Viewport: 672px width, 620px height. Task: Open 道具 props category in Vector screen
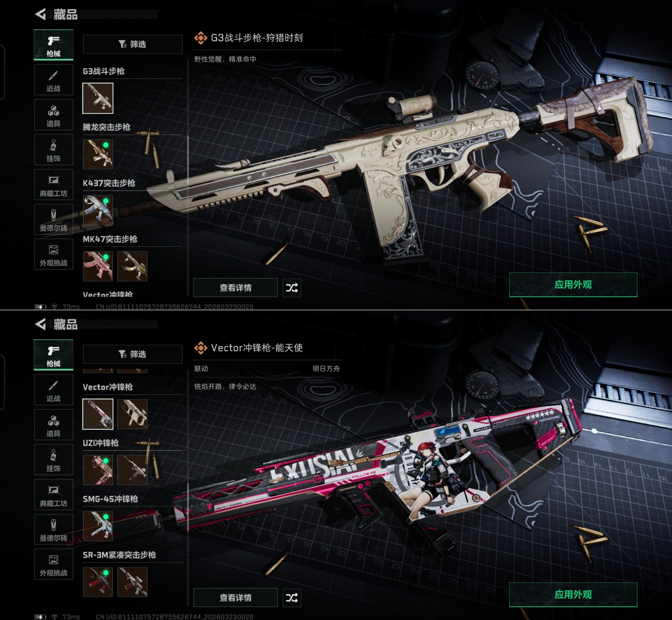(53, 425)
